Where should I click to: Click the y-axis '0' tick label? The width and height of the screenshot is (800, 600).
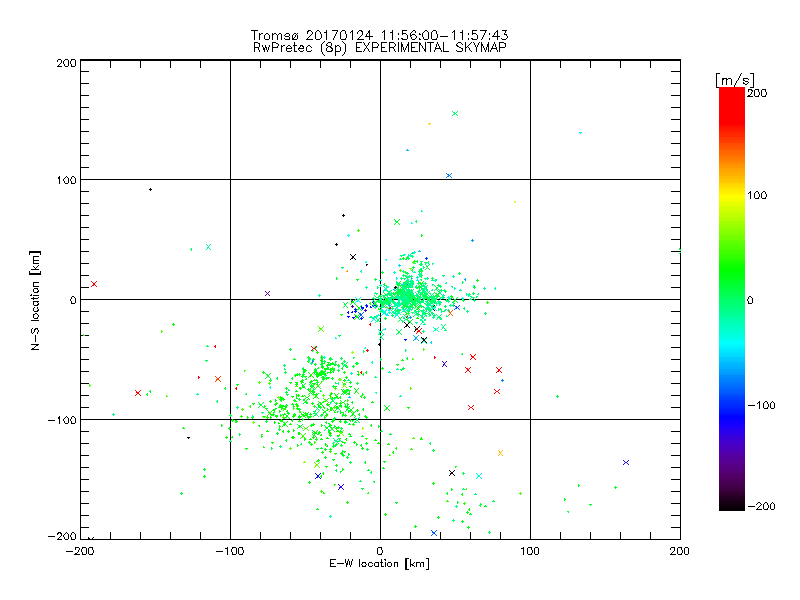click(73, 300)
